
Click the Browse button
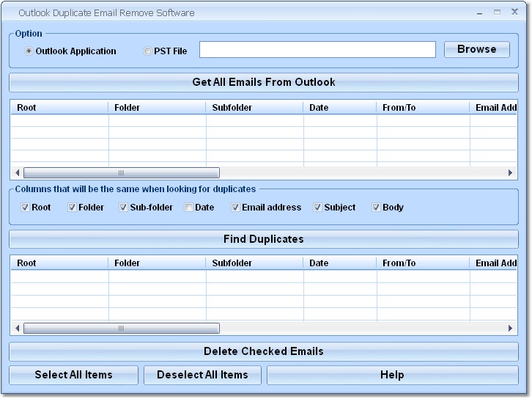[x=477, y=49]
